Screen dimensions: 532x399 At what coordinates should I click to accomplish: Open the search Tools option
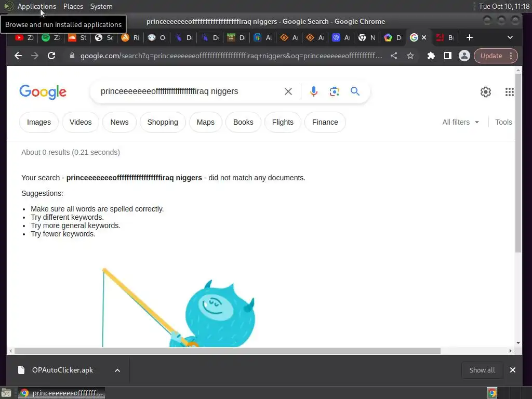[503, 122]
